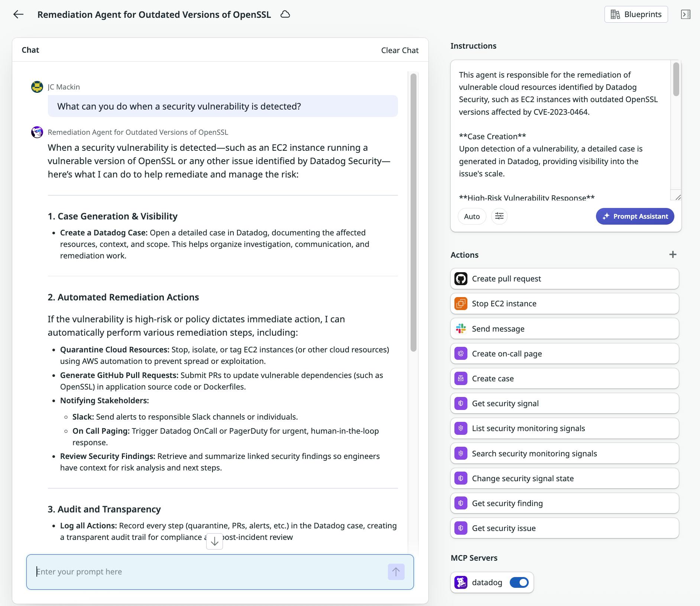700x606 pixels.
Task: Select the Create case action
Action: tap(564, 378)
